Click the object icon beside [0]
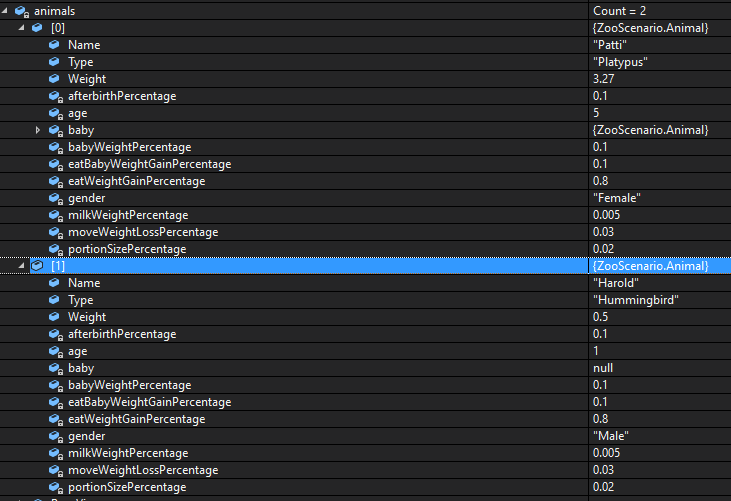 37,28
